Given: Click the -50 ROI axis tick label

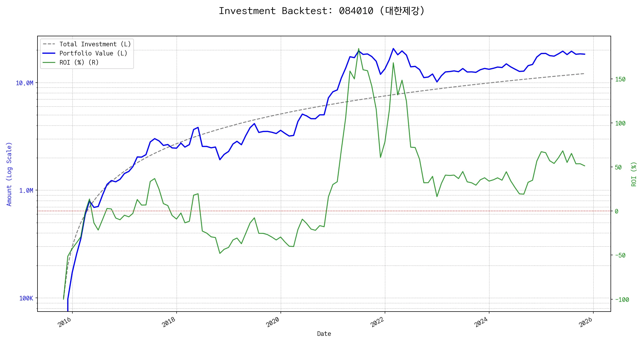Looking at the screenshot, I should pyautogui.click(x=620, y=255).
